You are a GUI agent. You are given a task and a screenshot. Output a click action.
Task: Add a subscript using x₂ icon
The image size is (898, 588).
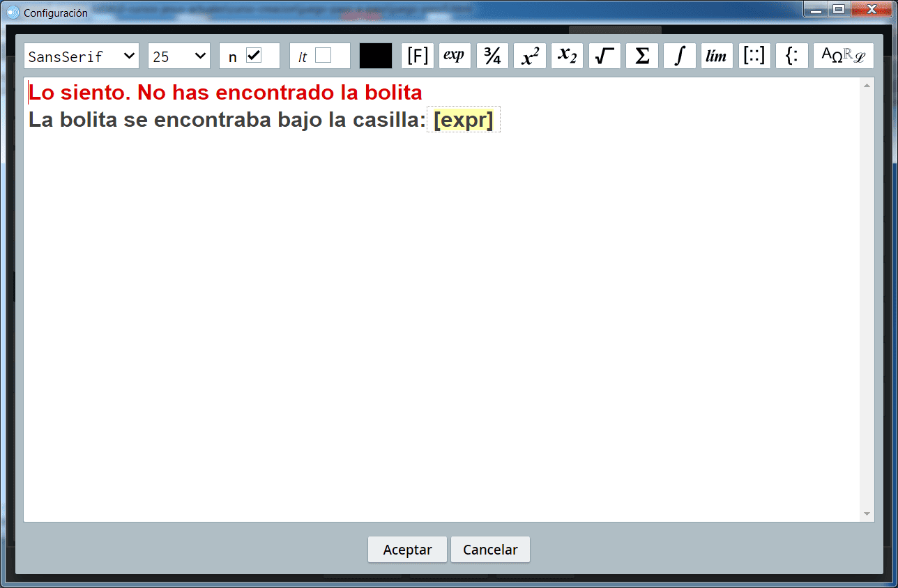click(567, 56)
